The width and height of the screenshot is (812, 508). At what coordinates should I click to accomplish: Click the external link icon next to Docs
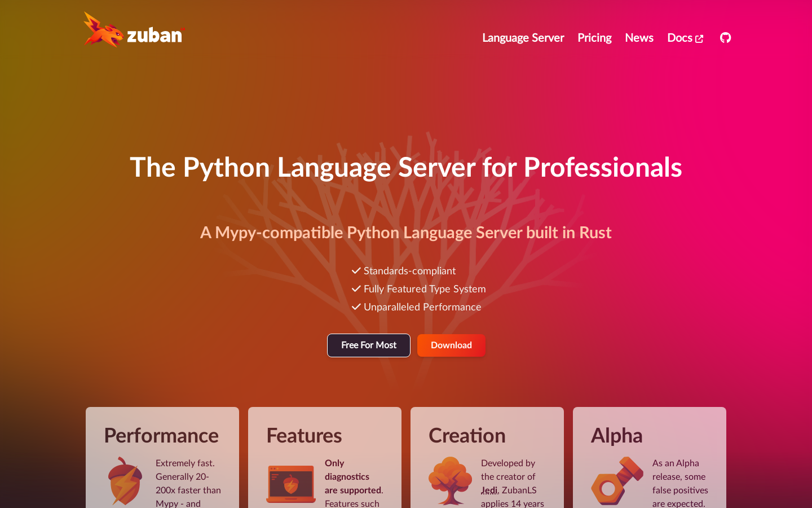click(x=699, y=39)
